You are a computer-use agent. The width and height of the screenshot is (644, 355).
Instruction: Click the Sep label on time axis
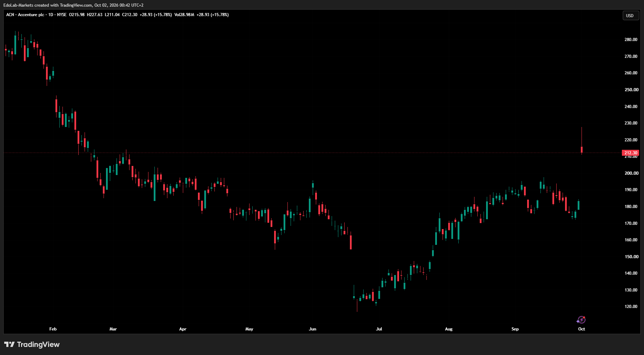[515, 329]
